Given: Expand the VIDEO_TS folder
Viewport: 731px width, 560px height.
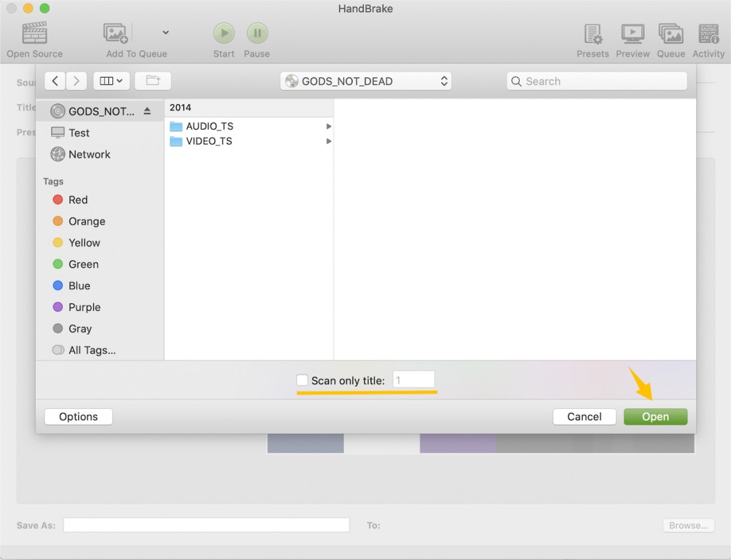Looking at the screenshot, I should [328, 141].
